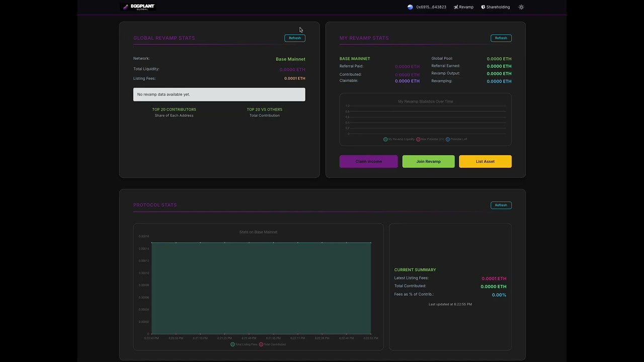Click the Revamp icon in header
Screen dimensions: 644x362
[x=456, y=7]
